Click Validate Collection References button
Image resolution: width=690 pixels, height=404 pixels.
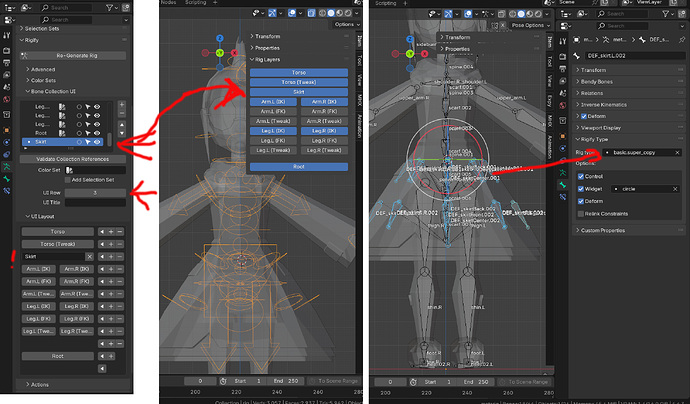coord(73,159)
